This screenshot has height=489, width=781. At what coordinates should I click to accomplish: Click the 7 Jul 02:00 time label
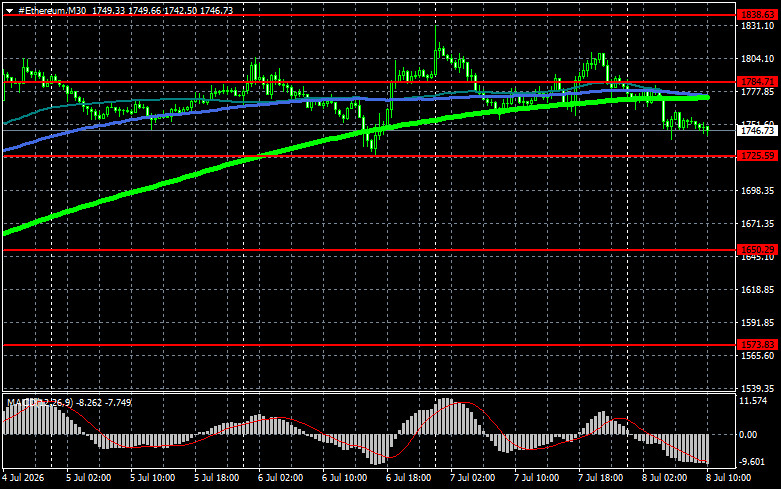pyautogui.click(x=472, y=478)
